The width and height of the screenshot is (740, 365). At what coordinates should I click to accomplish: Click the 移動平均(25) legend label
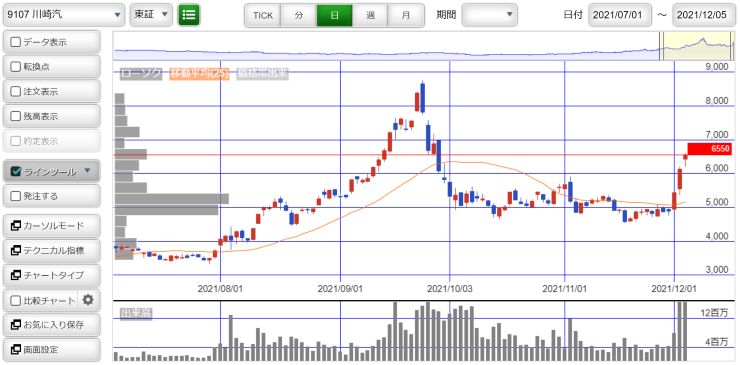tap(199, 73)
